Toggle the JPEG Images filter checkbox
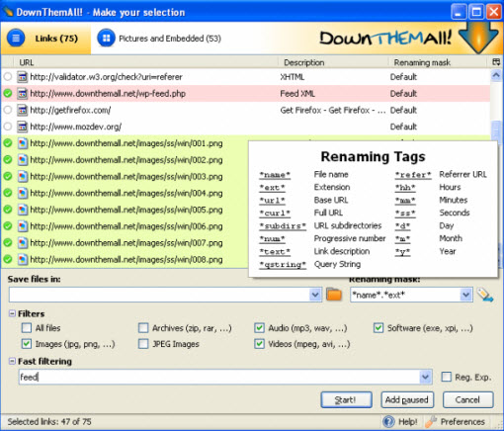 (143, 344)
